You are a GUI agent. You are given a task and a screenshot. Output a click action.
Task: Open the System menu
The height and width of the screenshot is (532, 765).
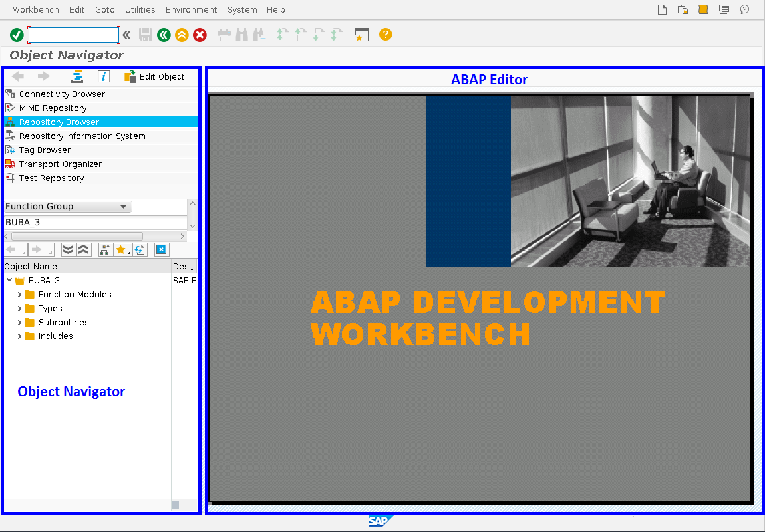click(242, 10)
